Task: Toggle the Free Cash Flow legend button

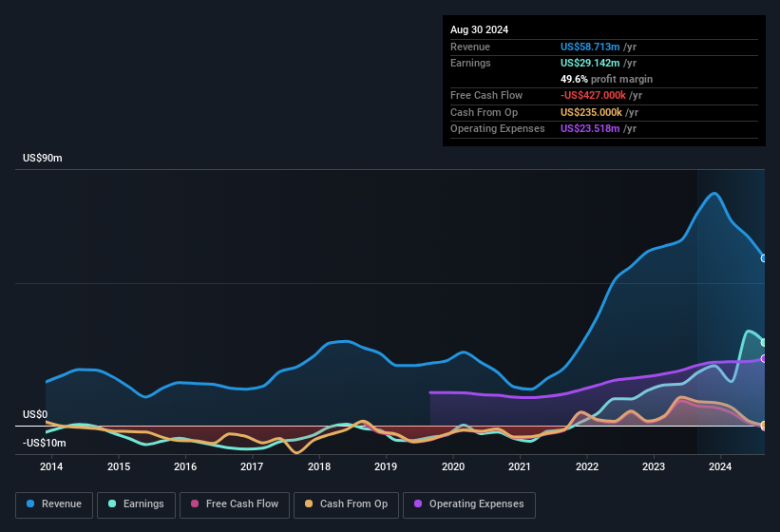Action: coord(235,504)
